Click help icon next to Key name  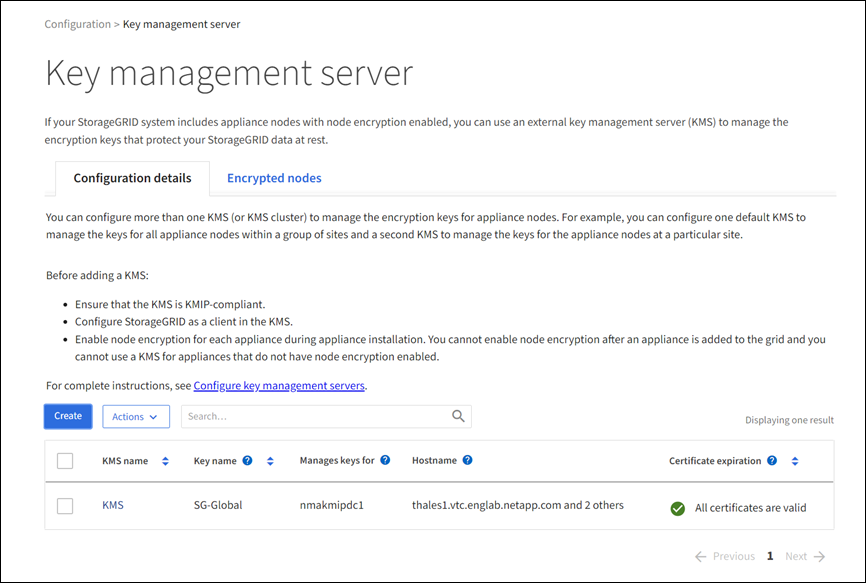coord(247,461)
